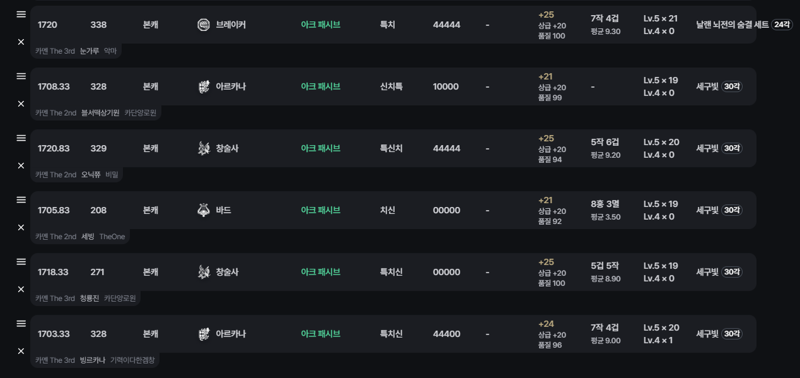The image size is (800, 378).
Task: Click the reorder handle on the 바드 row
Action: 21,199
